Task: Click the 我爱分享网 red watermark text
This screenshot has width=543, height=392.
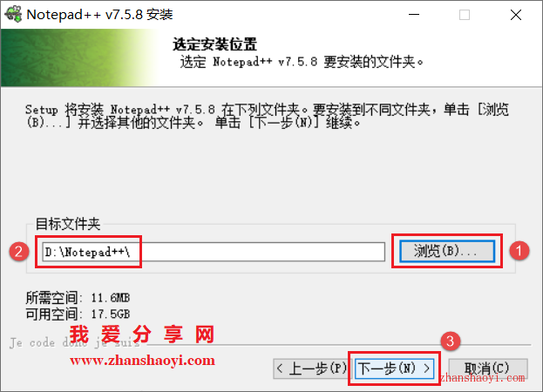Action: click(142, 335)
